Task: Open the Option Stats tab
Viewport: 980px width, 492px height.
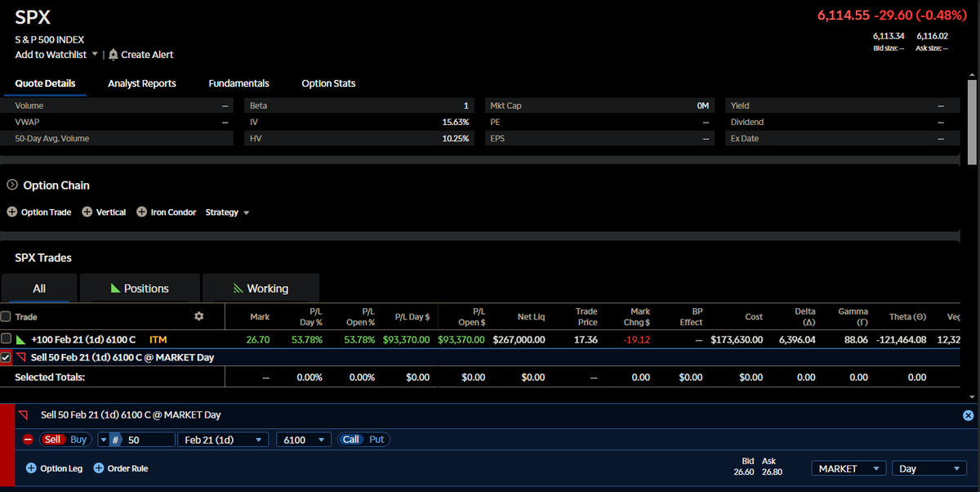Action: (x=328, y=83)
